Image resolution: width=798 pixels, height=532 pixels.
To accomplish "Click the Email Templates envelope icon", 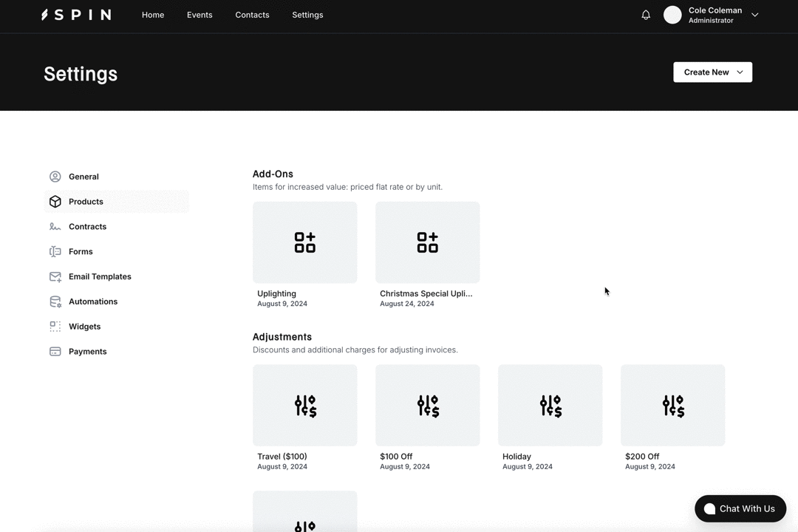I will coord(55,276).
